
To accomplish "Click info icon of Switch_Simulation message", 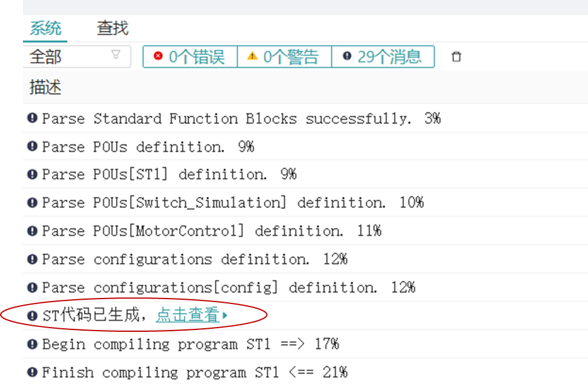I will 33,202.
